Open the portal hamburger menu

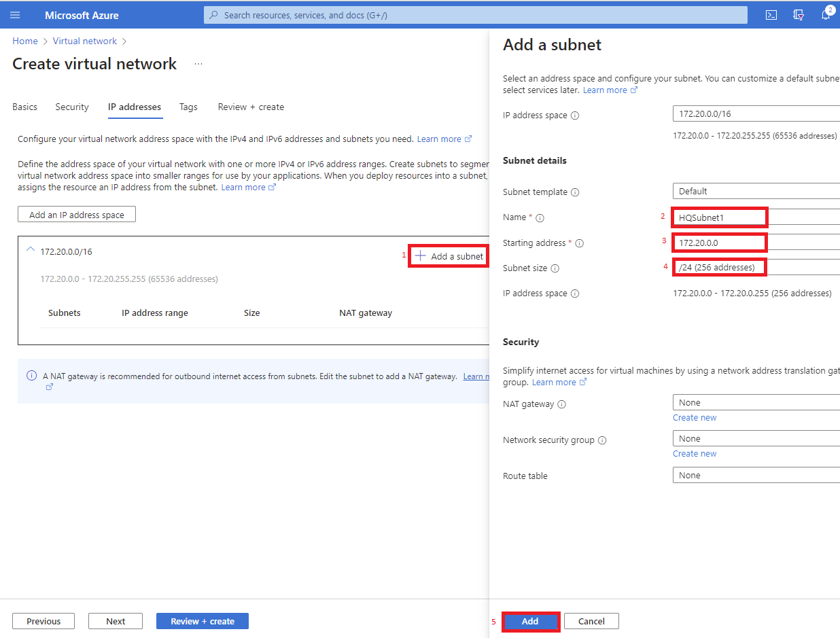(x=15, y=14)
